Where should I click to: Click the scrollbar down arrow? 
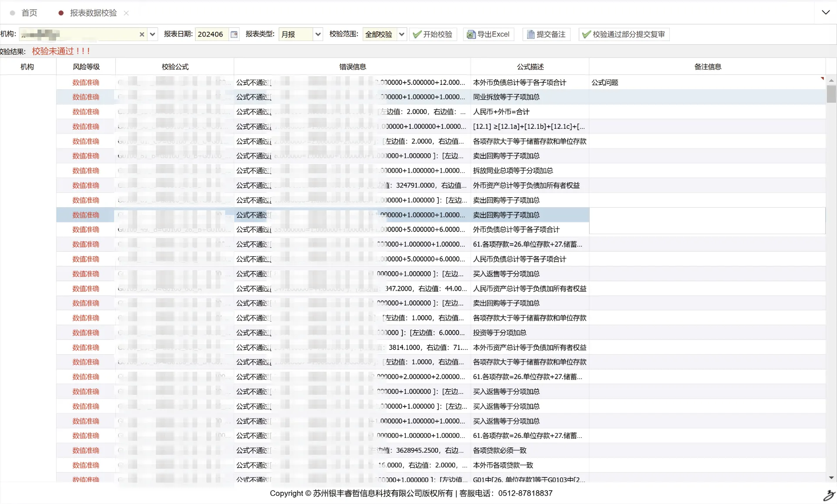point(831,477)
